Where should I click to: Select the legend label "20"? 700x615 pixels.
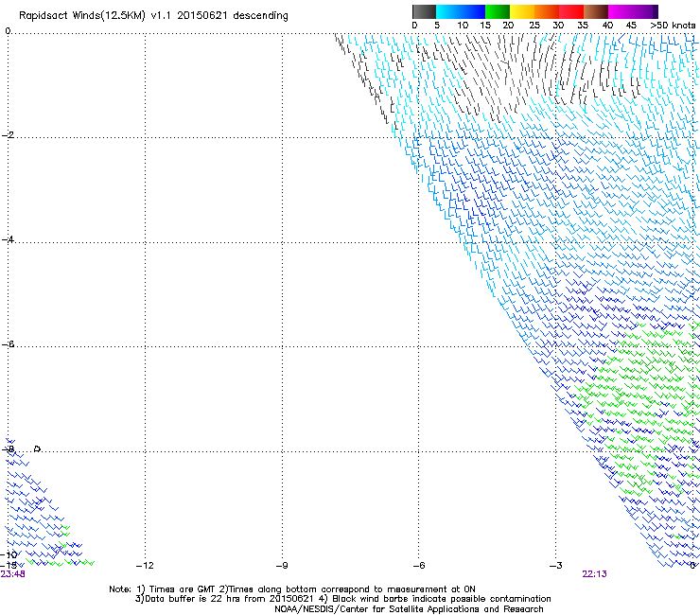click(x=508, y=26)
